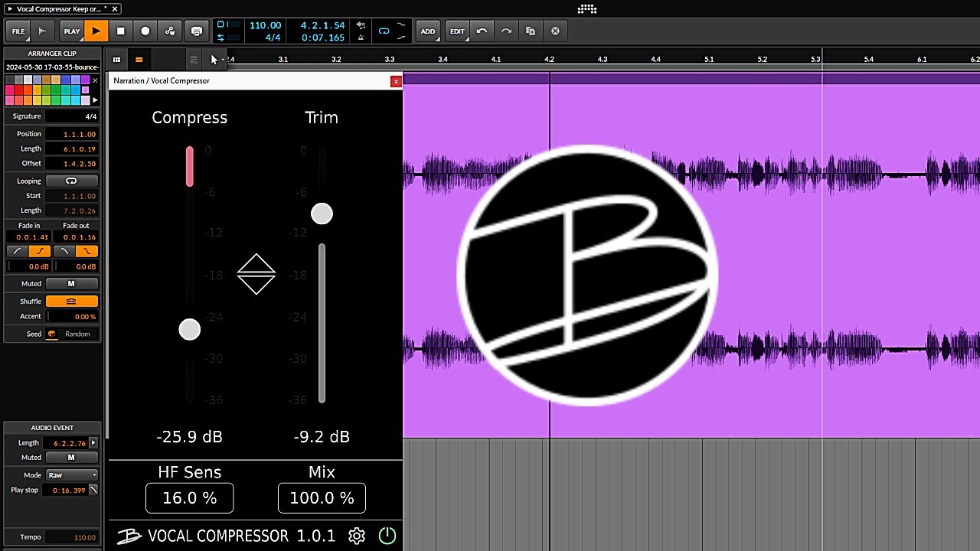Click the Mix 100.0 % value box
Viewport: 980px width, 551px height.
pos(322,498)
